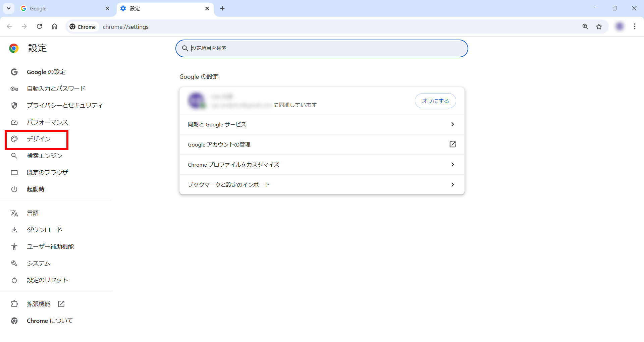Viewport: 644px width, 342px height.
Task: Open ブックマークと設定のインポート row
Action: click(x=322, y=185)
